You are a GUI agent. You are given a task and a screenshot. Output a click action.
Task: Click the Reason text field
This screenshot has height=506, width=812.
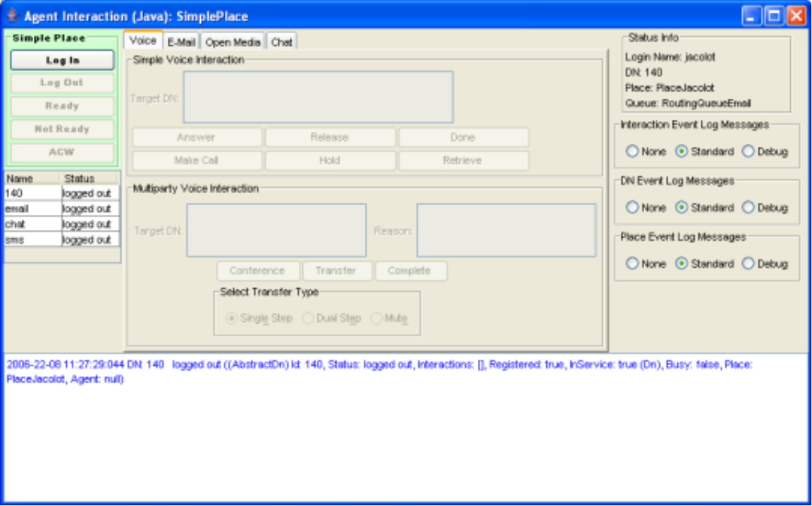506,230
